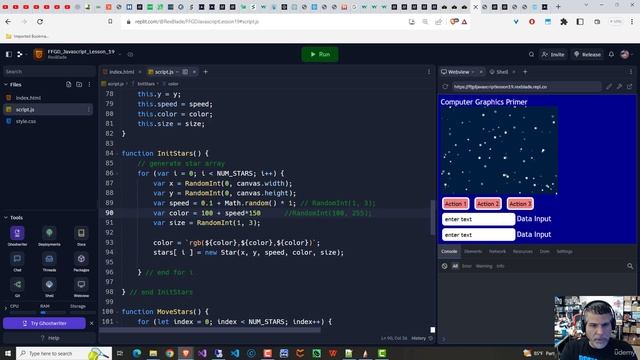Click the Action 1 button in webview
Image resolution: width=640 pixels, height=360 pixels.
[456, 204]
